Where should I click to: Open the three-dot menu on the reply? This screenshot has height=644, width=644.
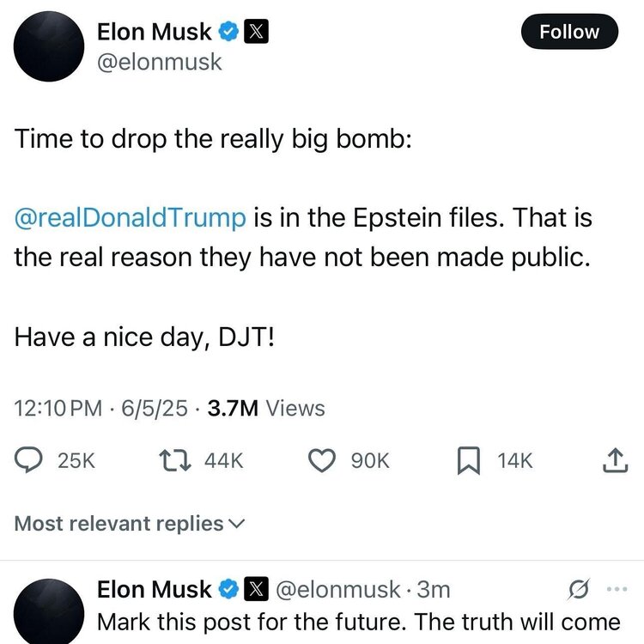click(x=617, y=589)
